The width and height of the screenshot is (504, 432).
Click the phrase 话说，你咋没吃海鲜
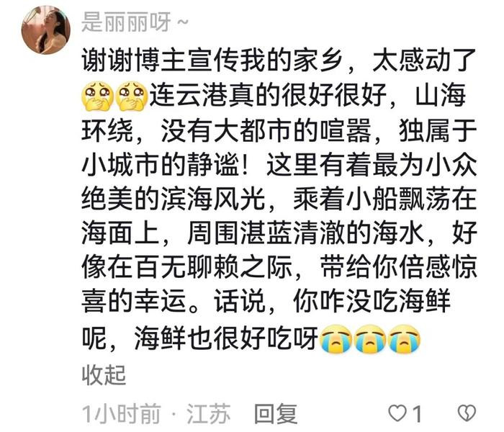(x=332, y=302)
